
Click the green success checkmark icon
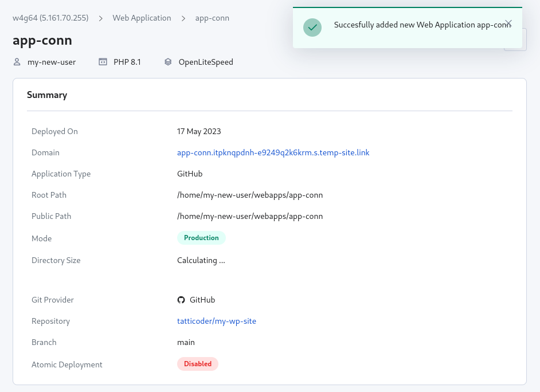pyautogui.click(x=312, y=27)
